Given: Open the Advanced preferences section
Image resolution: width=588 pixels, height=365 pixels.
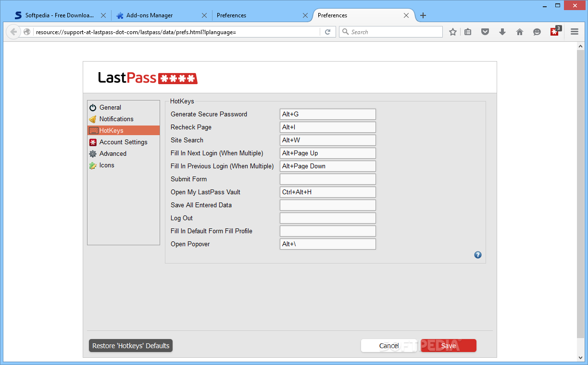Looking at the screenshot, I should (x=124, y=153).
